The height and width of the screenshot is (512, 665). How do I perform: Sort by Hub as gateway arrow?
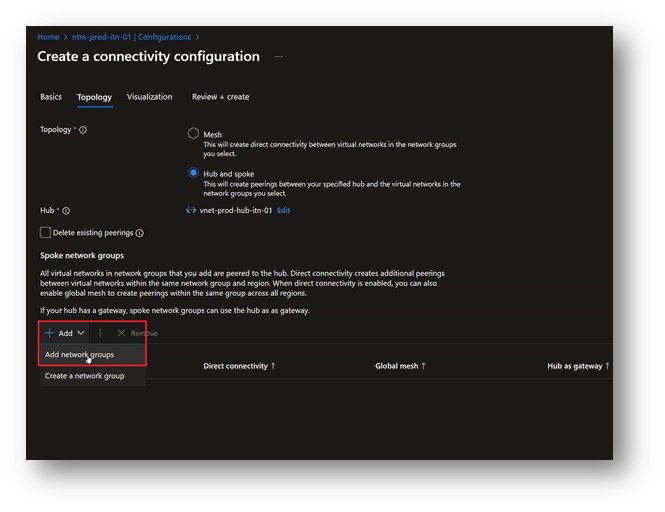pyautogui.click(x=607, y=366)
